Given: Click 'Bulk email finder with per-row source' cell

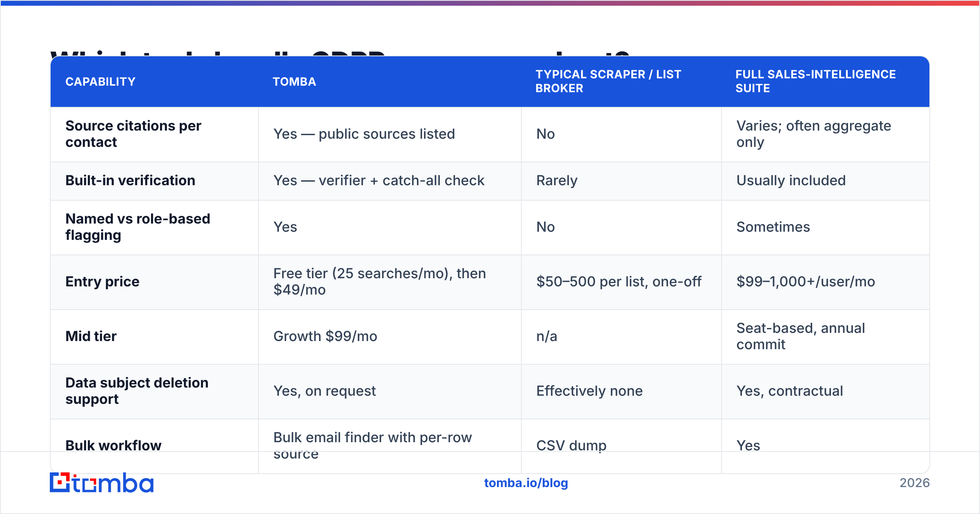Looking at the screenshot, I should tap(372, 445).
